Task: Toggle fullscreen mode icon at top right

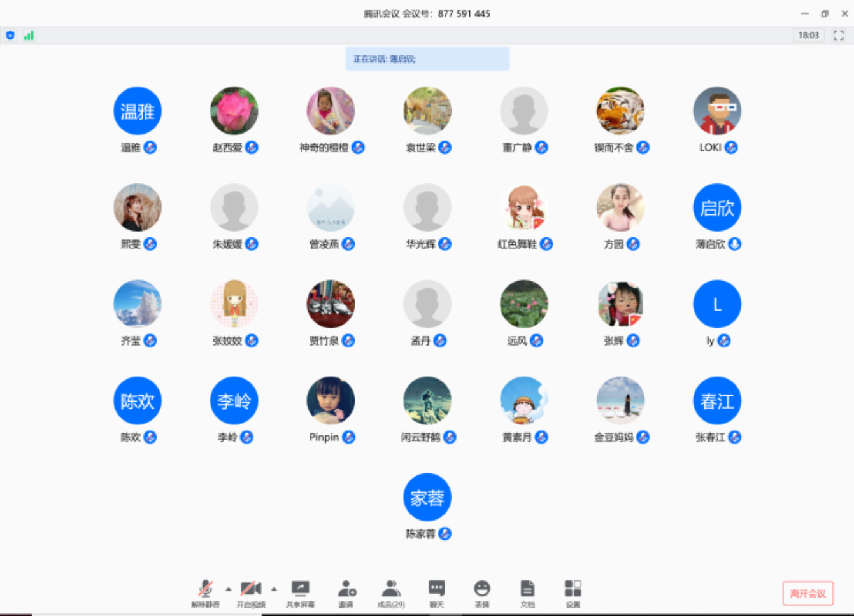Action: [838, 36]
